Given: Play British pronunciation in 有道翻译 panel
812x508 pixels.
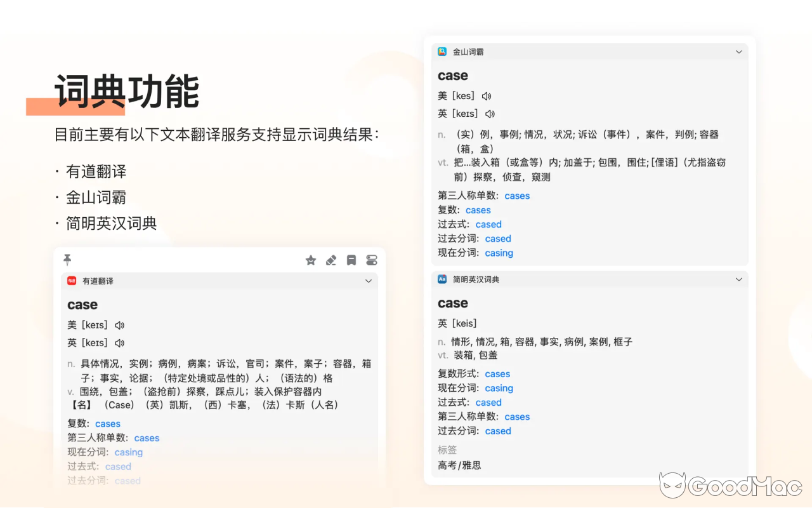Looking at the screenshot, I should click(120, 342).
